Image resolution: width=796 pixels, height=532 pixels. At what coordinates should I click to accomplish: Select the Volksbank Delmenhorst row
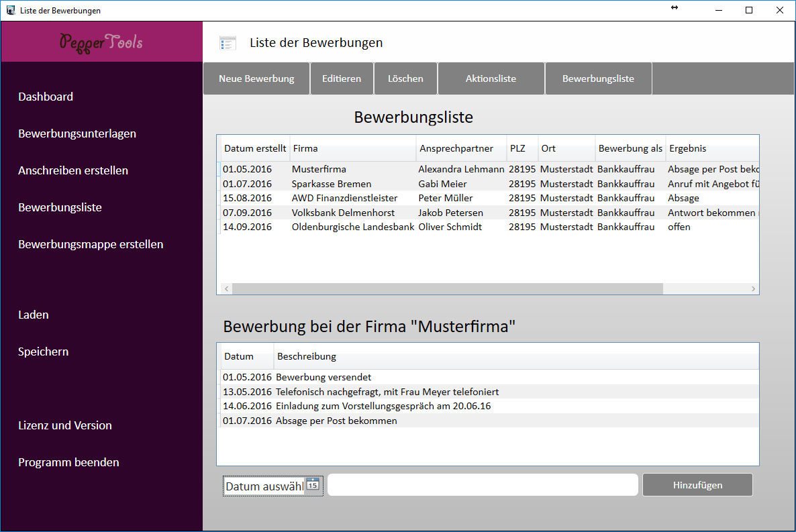(489, 213)
